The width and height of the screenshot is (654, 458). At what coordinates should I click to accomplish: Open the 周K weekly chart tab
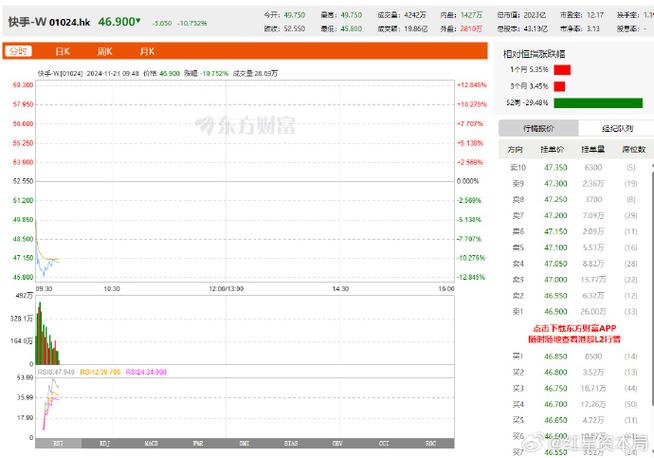(x=105, y=51)
